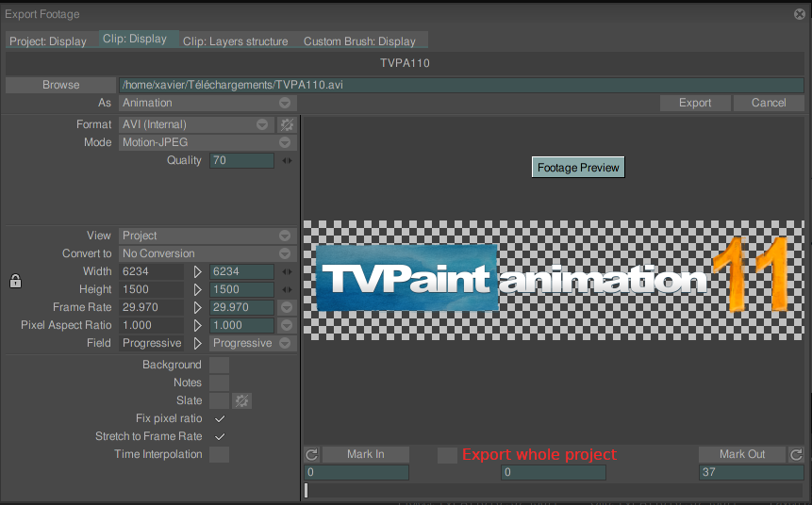This screenshot has height=505, width=812.
Task: Click the current frame value field
Action: pos(553,472)
